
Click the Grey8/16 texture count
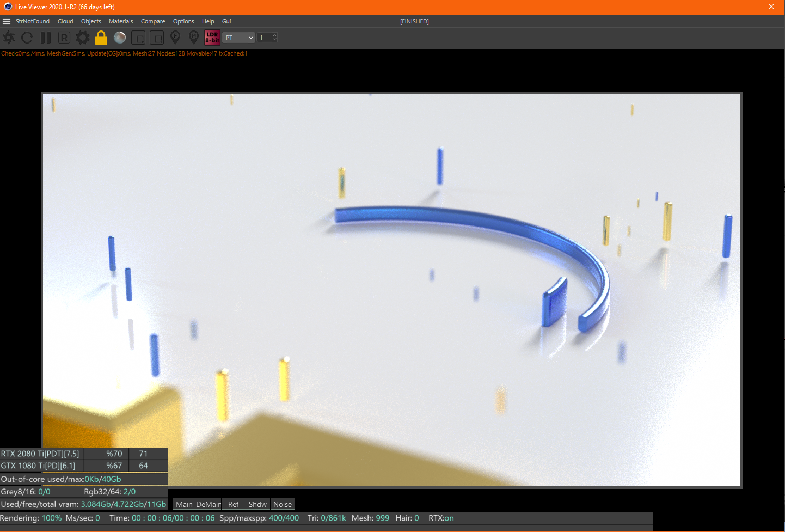(x=26, y=492)
